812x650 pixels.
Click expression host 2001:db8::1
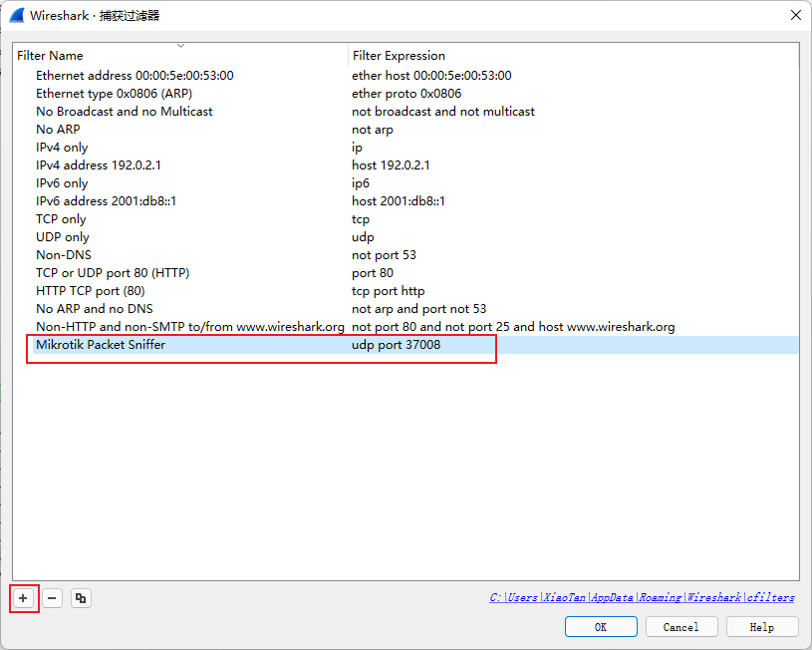[x=399, y=201]
